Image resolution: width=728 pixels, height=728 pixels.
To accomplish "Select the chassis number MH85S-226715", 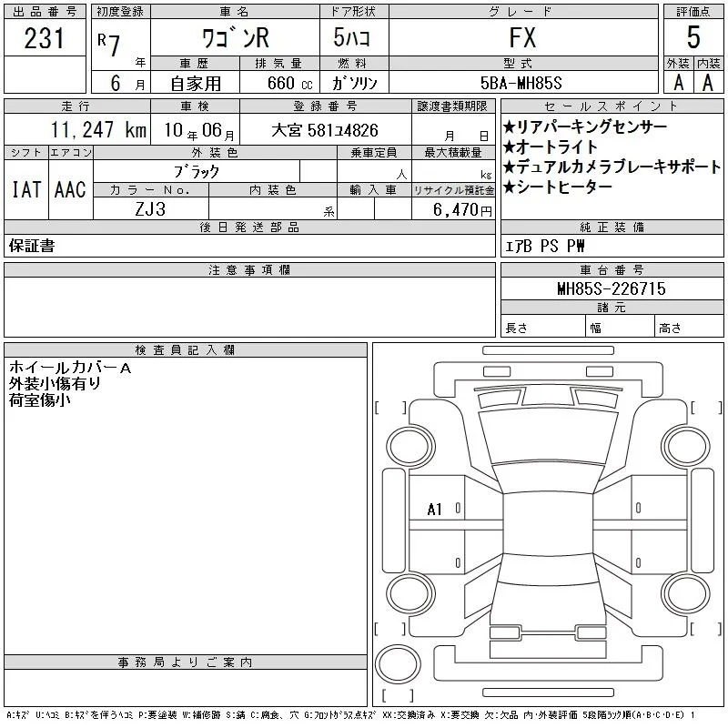I will coord(612,288).
